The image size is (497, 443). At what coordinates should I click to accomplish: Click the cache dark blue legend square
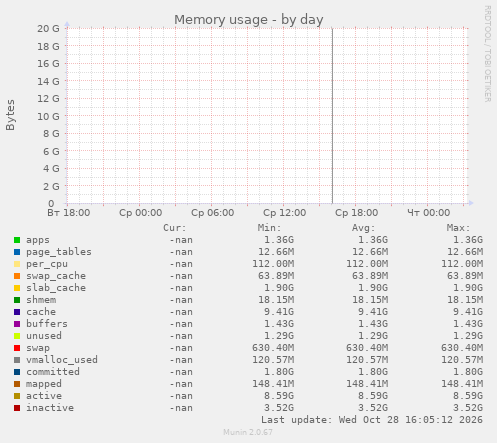17,312
